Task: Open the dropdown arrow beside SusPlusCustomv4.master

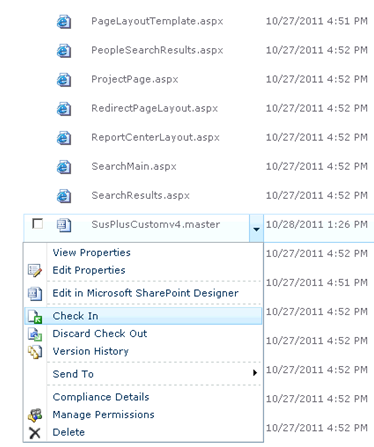Action: tap(256, 229)
